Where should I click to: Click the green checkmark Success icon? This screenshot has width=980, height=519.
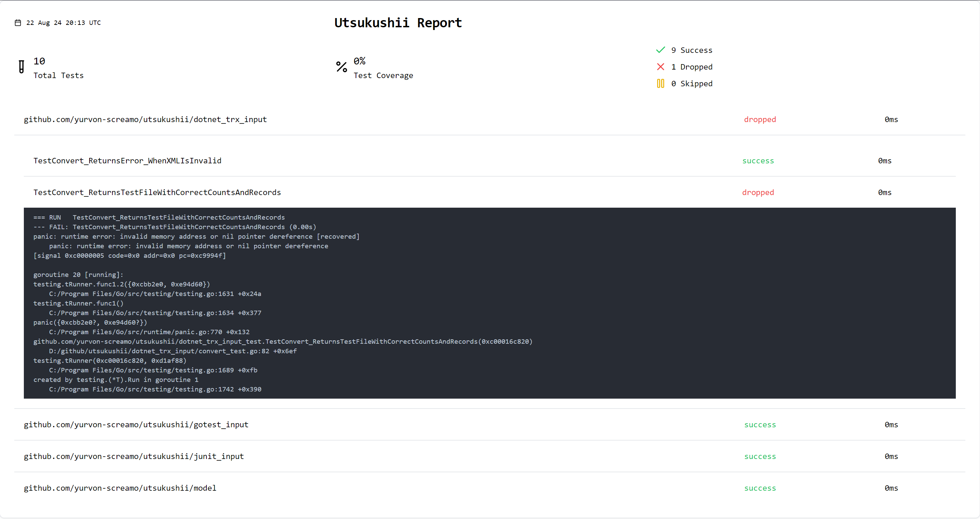660,50
